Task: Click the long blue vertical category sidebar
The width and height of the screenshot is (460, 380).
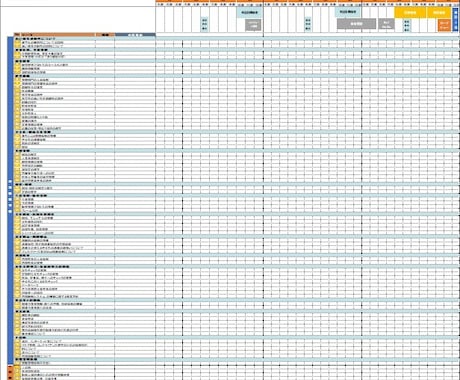Action: pyautogui.click(x=10, y=201)
